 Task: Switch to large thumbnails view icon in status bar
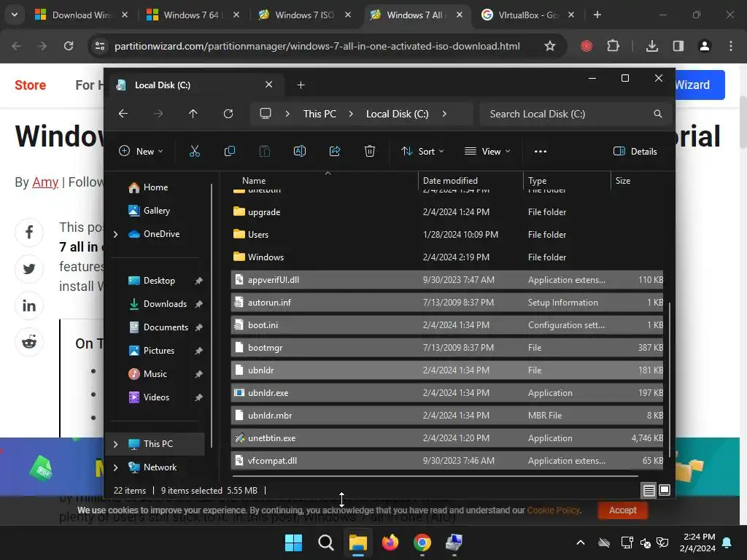coord(664,490)
